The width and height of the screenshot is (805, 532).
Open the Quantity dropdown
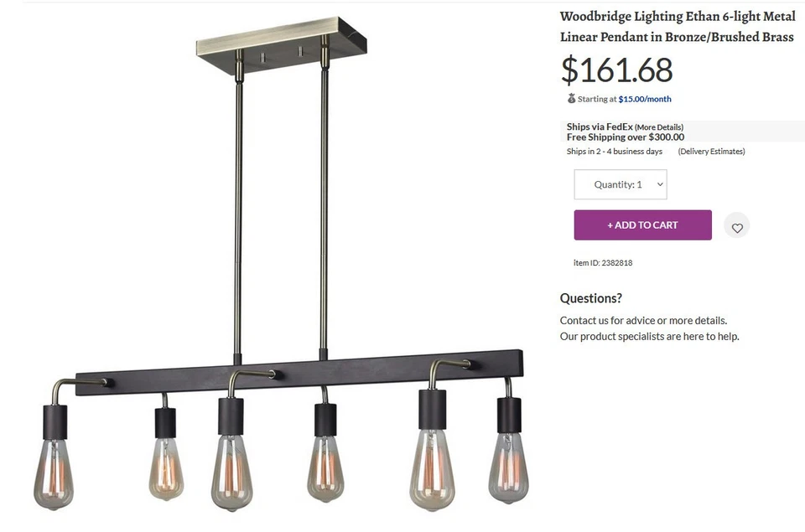620,184
